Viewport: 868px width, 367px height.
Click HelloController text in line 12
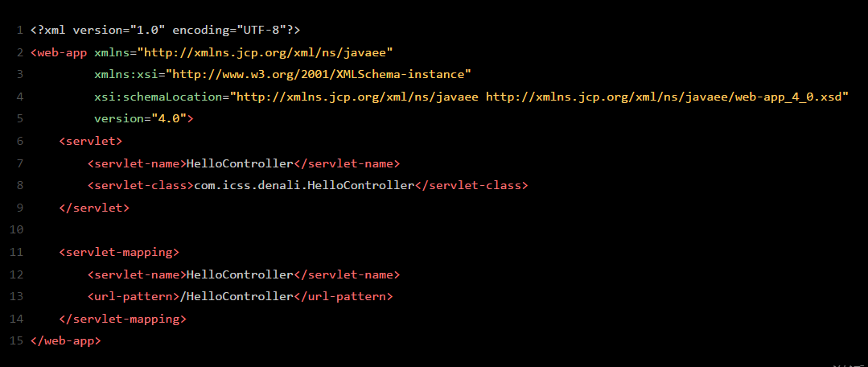tap(240, 274)
